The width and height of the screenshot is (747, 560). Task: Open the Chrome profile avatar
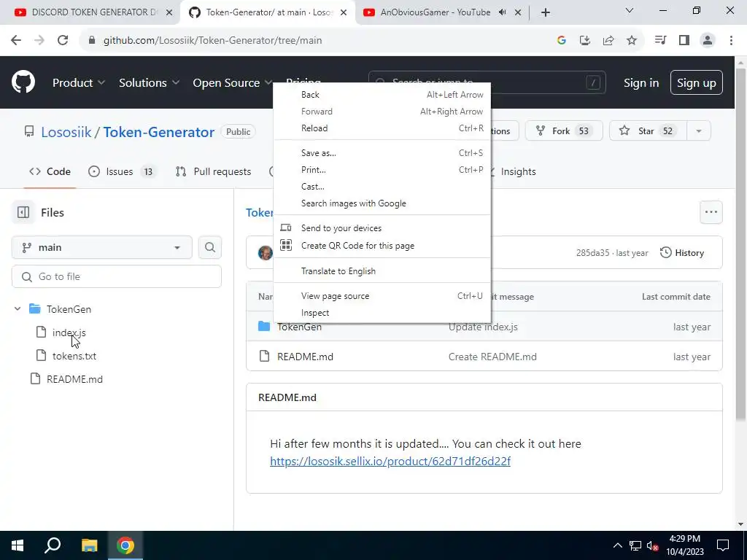pyautogui.click(x=708, y=41)
